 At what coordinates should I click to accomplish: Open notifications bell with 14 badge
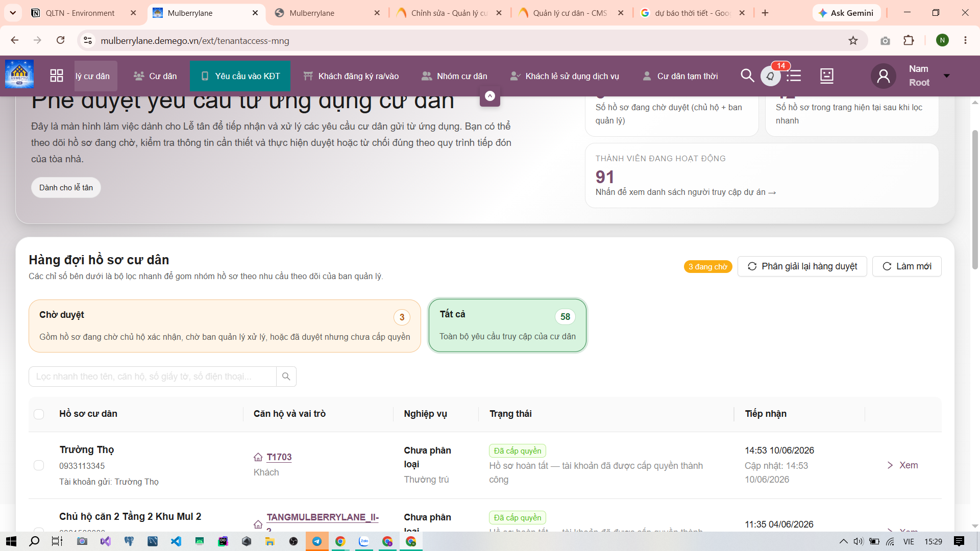771,76
